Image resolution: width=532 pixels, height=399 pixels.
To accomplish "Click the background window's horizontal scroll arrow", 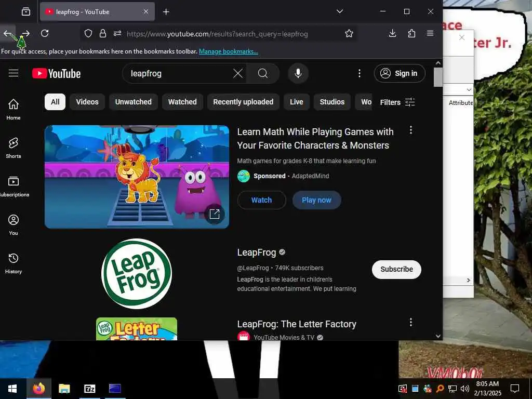I will click(469, 280).
